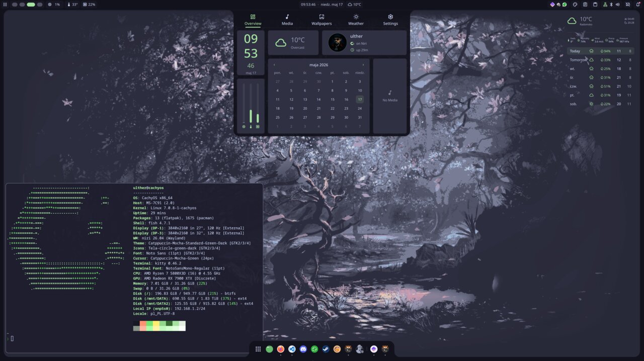644x361 pixels.
Task: Open the dock application grid
Action: pyautogui.click(x=258, y=349)
